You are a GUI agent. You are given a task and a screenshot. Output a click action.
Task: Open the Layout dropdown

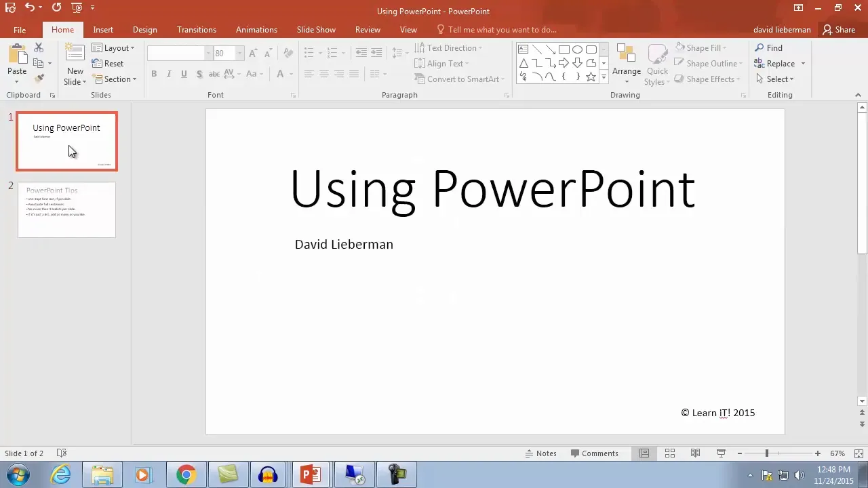pyautogui.click(x=113, y=48)
